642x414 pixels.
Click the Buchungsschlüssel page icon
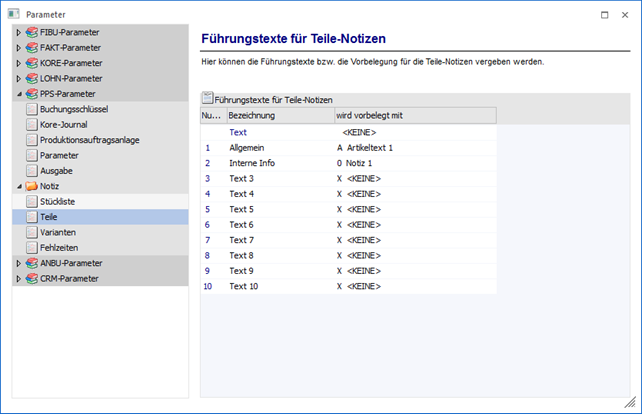click(33, 110)
